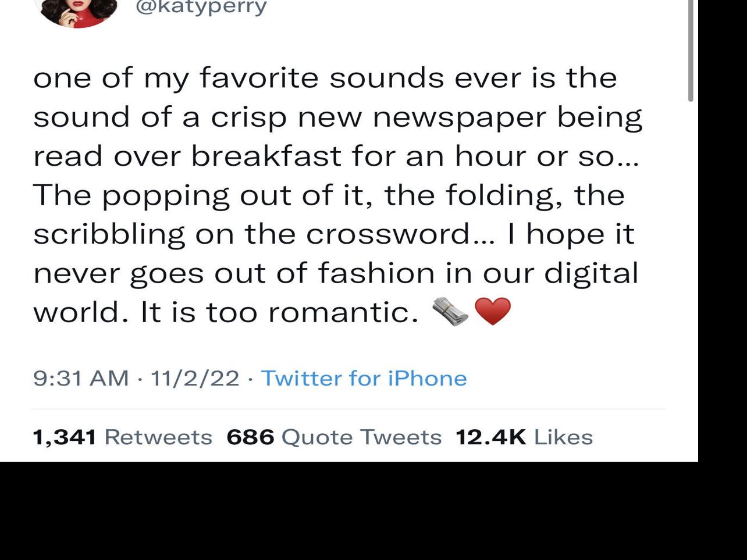Click the word "newspaper" in the tweet text
The width and height of the screenshot is (747, 560).
tap(459, 117)
